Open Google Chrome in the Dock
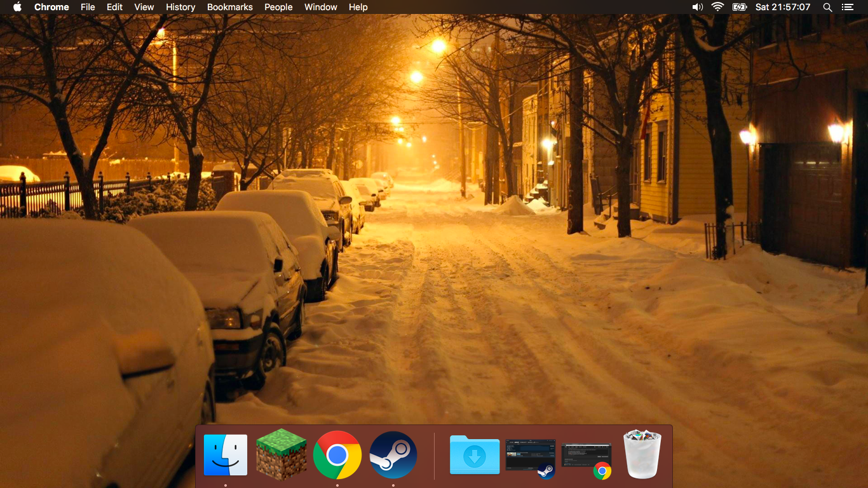The height and width of the screenshot is (488, 868). pos(337,455)
